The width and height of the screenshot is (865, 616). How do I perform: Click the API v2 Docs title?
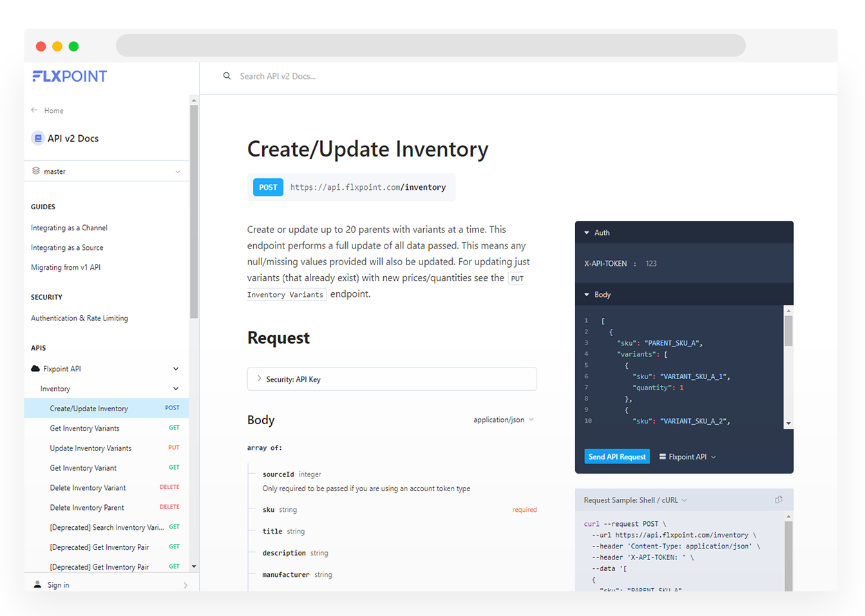pyautogui.click(x=73, y=138)
